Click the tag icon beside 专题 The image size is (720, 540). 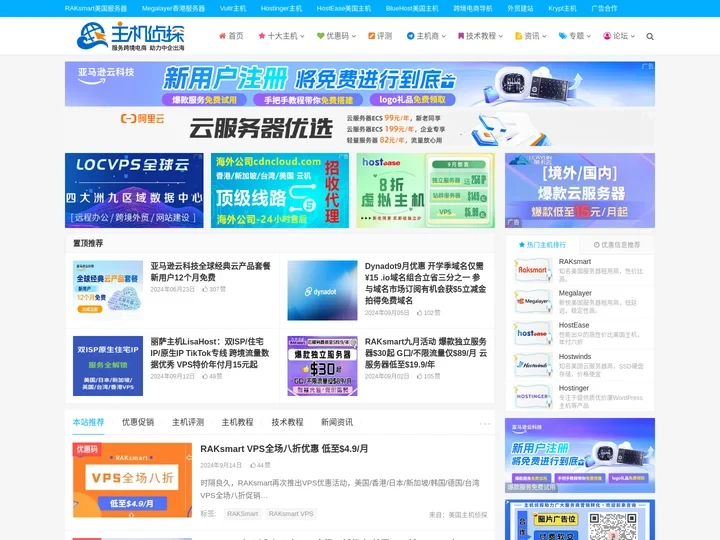pyautogui.click(x=562, y=36)
